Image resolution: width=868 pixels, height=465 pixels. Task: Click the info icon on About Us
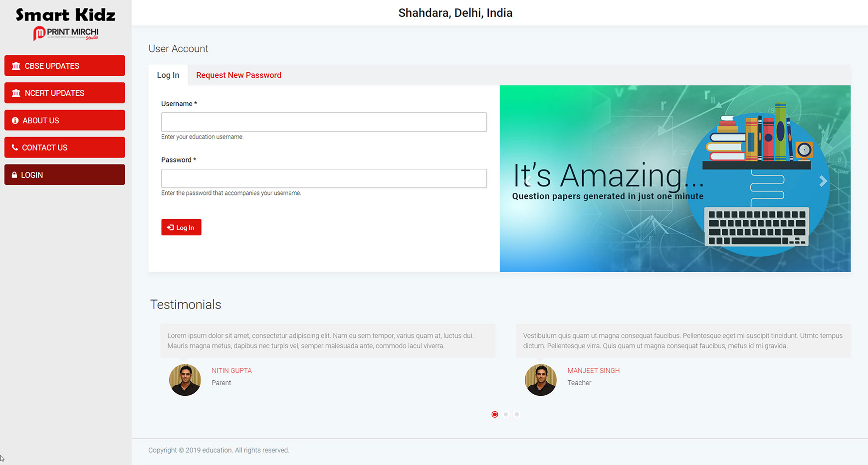tap(15, 121)
